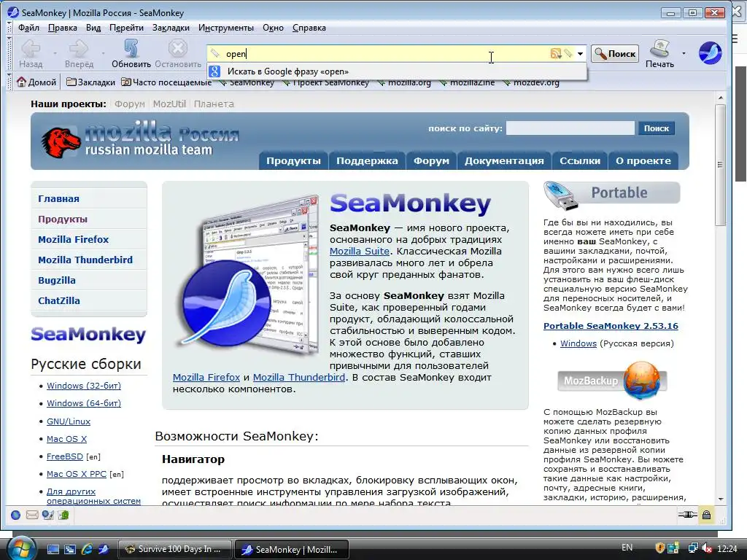Open Portable SeaMonkey 2.53.16 link

[611, 326]
